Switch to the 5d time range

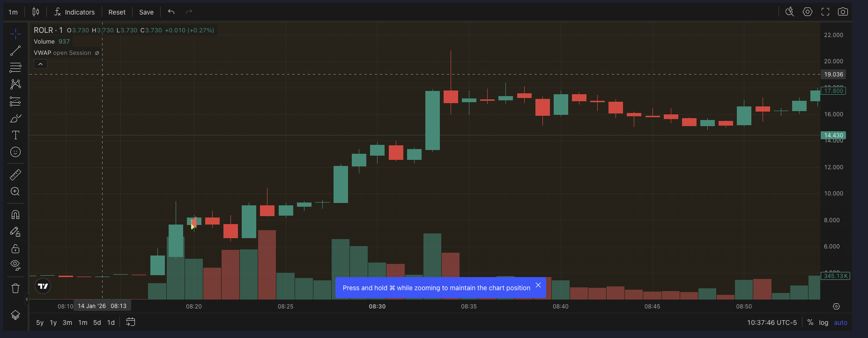point(97,323)
